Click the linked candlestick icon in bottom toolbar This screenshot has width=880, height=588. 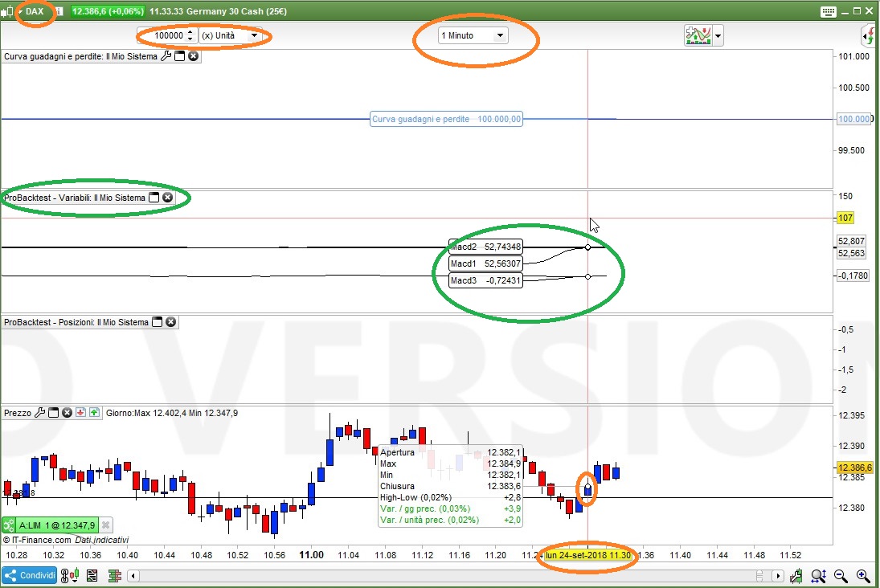pyautogui.click(x=70, y=576)
